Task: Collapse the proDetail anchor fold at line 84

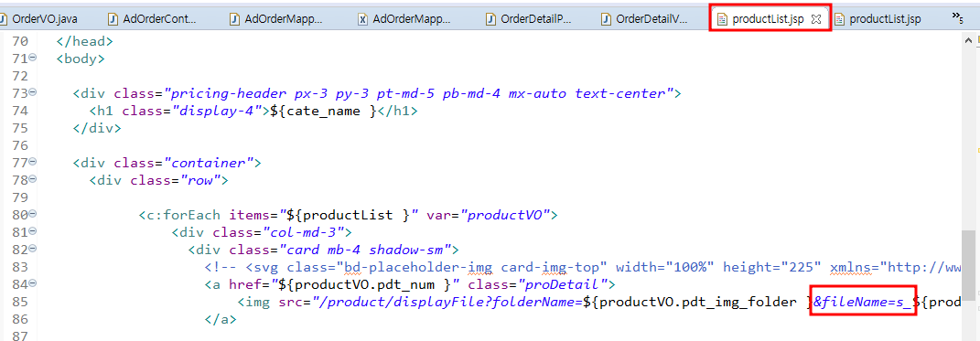Action: click(x=33, y=283)
